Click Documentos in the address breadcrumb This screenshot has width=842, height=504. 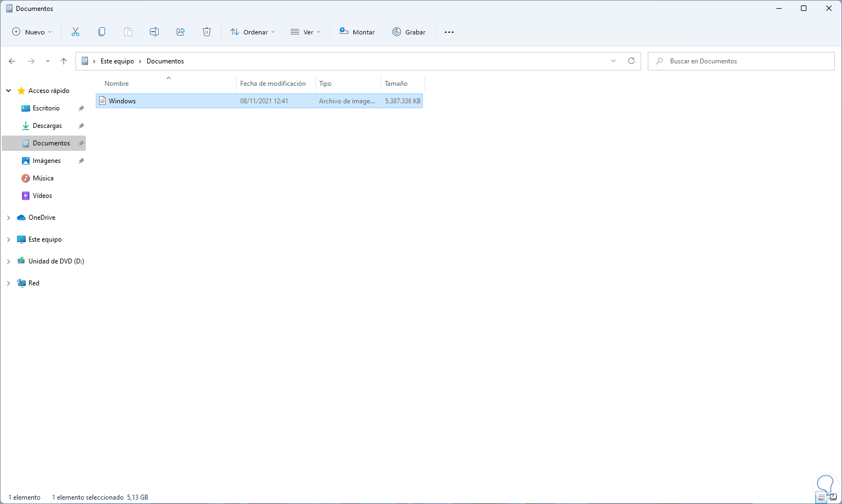pos(165,61)
